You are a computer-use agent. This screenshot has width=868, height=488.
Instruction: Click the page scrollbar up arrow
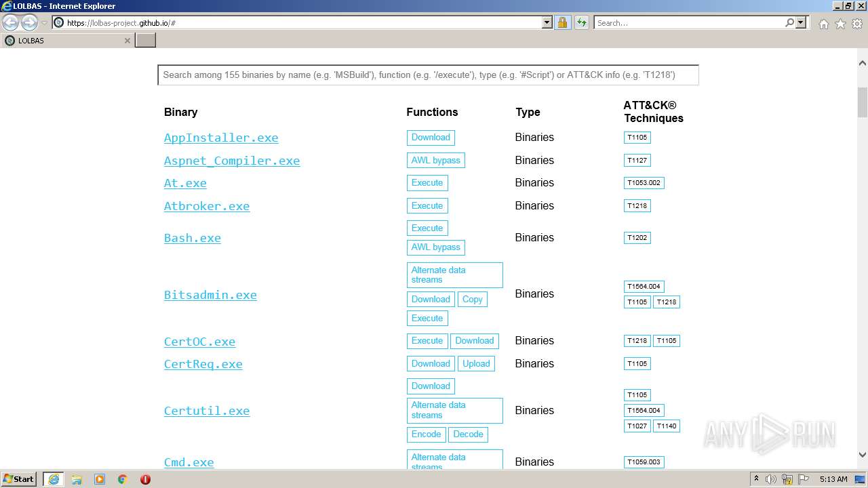tap(863, 64)
